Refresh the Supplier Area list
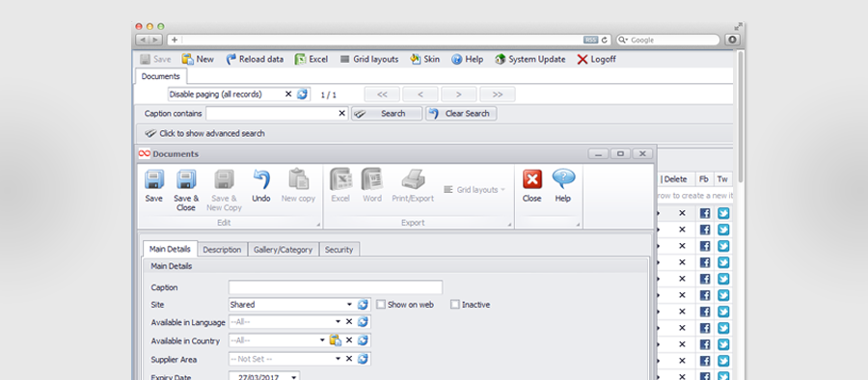 [x=363, y=359]
